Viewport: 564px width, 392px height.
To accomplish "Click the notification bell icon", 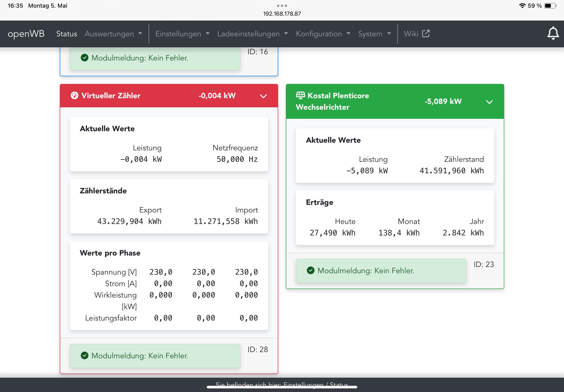I will 553,34.
